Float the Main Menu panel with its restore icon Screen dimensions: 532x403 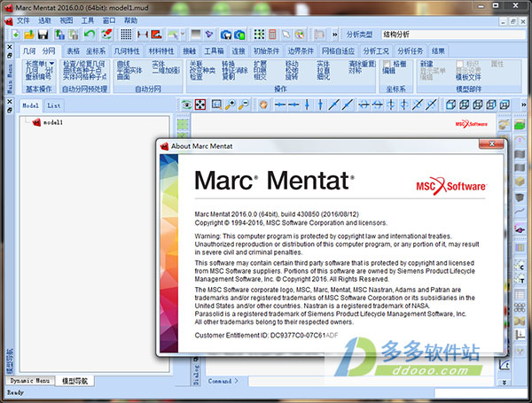10,55
